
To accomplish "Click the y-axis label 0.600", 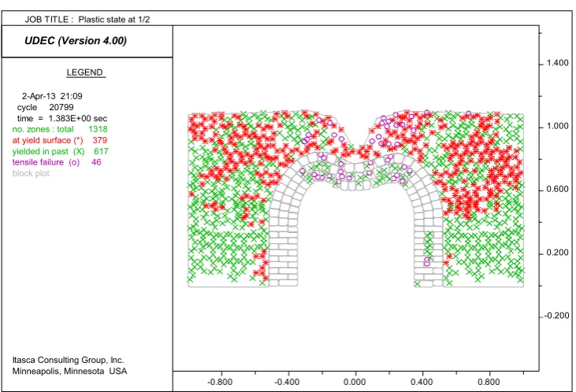I will click(558, 190).
